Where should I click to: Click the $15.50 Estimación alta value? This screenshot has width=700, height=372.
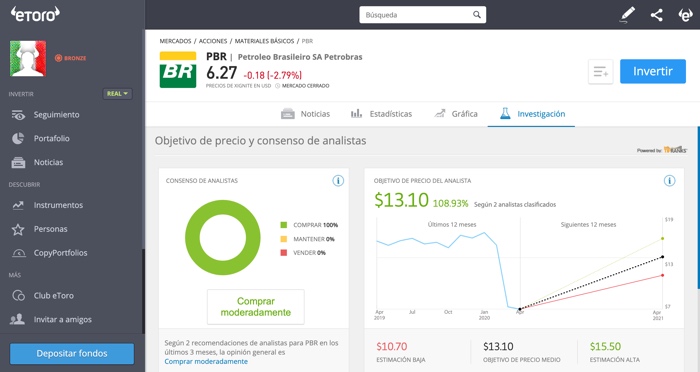605,347
